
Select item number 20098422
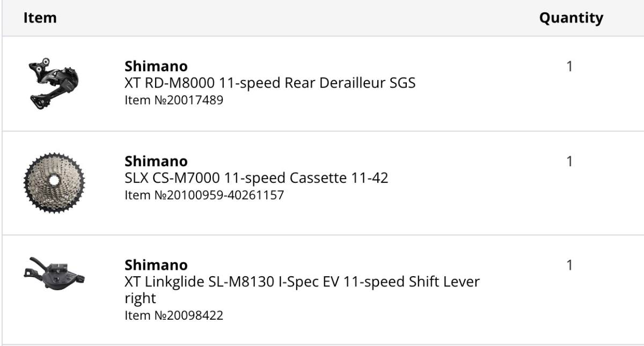[x=174, y=315]
